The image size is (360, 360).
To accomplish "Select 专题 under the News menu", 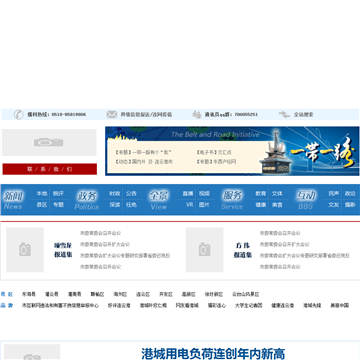I will pos(58,205).
